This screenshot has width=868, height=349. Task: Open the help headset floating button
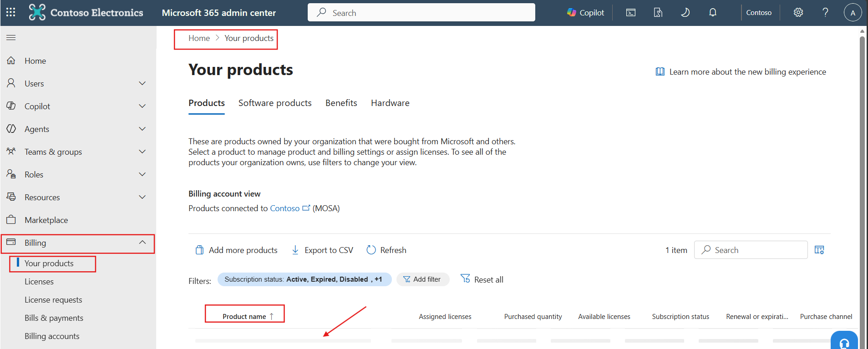844,341
